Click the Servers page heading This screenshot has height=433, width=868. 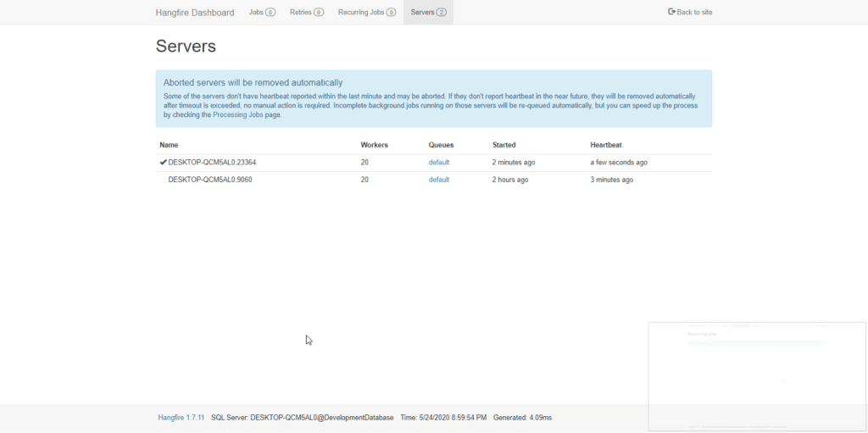pyautogui.click(x=186, y=46)
